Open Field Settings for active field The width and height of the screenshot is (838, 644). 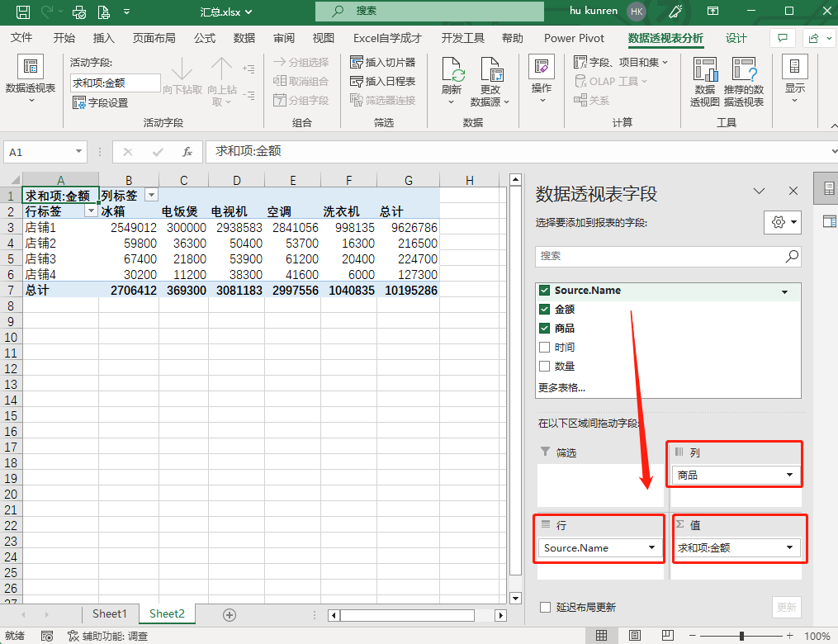(80, 103)
